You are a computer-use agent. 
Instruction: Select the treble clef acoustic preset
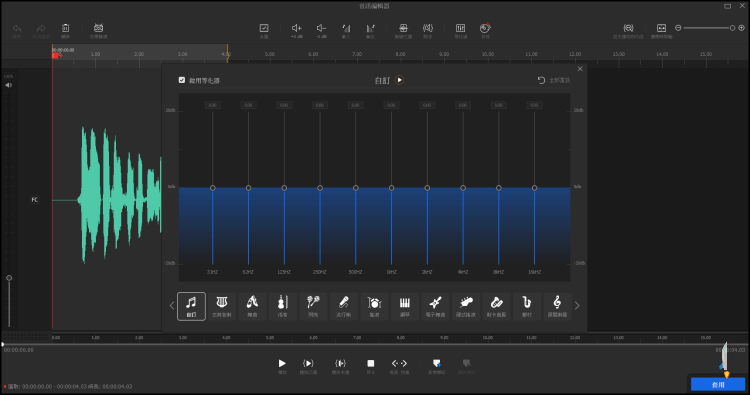(x=557, y=306)
